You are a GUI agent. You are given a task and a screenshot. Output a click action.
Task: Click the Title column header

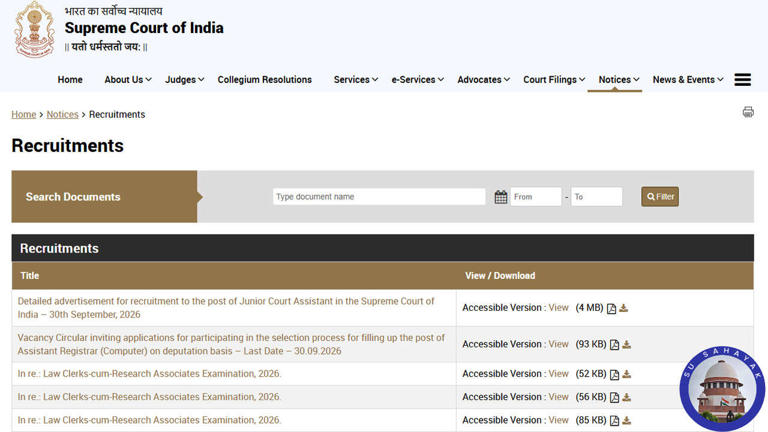[29, 276]
